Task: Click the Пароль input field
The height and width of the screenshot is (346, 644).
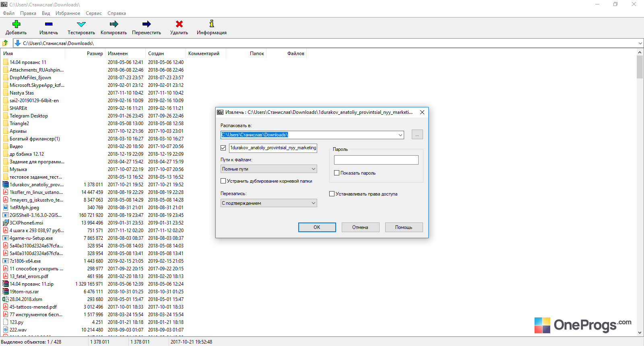Action: (376, 160)
